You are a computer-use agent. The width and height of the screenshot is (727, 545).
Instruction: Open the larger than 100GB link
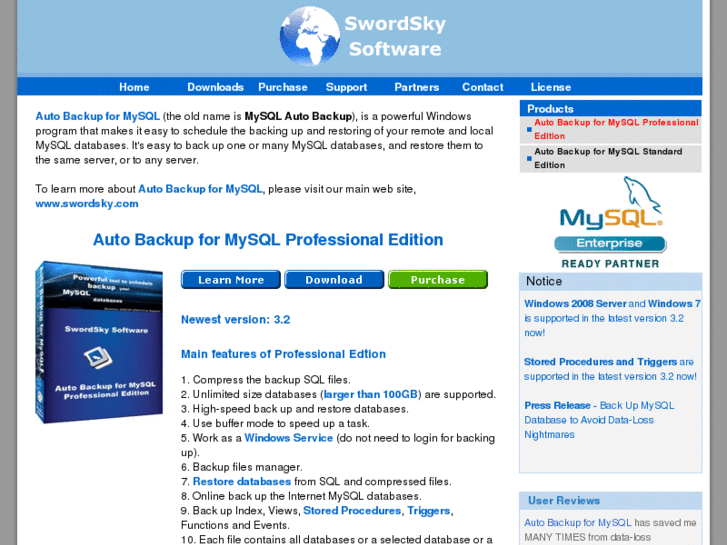(370, 394)
